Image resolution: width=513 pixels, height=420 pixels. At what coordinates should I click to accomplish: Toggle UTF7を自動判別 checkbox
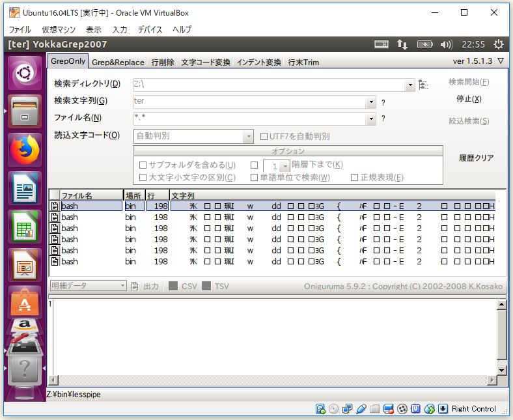(264, 137)
